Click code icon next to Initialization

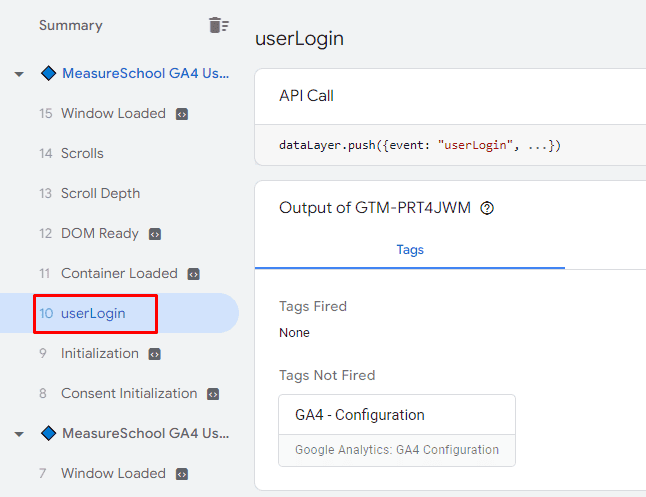[x=154, y=354]
